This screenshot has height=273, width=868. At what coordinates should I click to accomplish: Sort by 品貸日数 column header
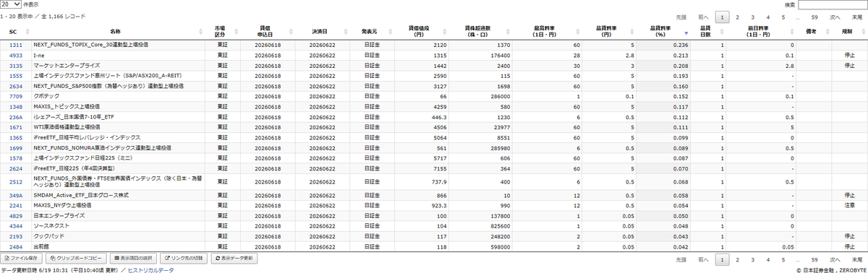(x=707, y=32)
